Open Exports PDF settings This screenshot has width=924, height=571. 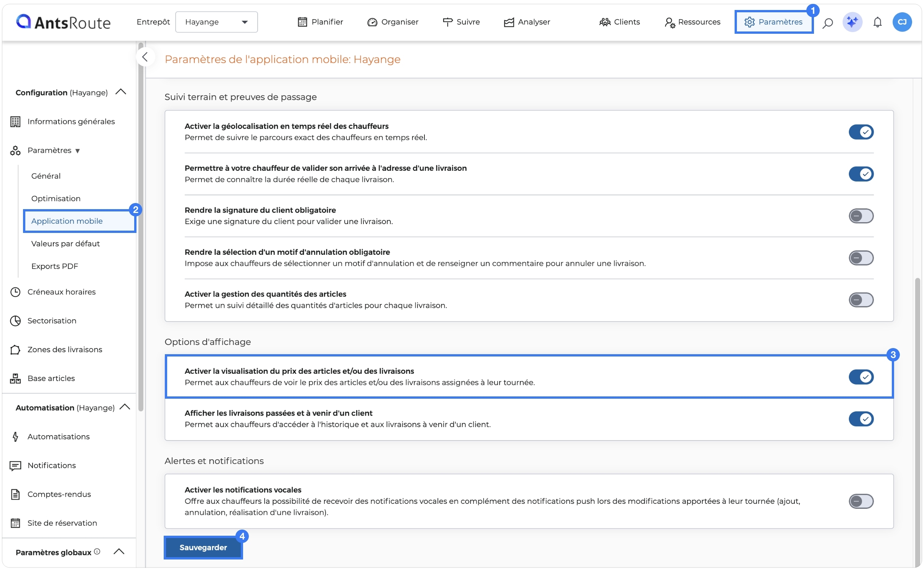[x=55, y=266]
